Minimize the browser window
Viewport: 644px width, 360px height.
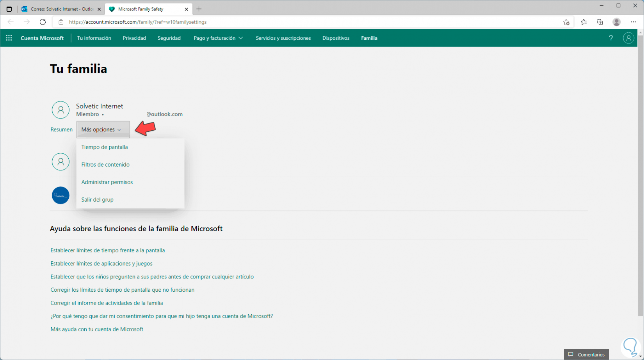click(x=601, y=5)
